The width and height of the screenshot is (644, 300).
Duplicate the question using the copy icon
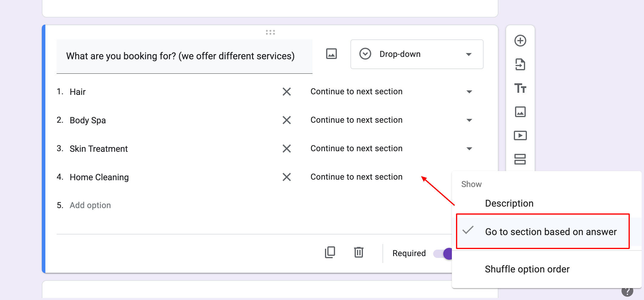click(330, 253)
